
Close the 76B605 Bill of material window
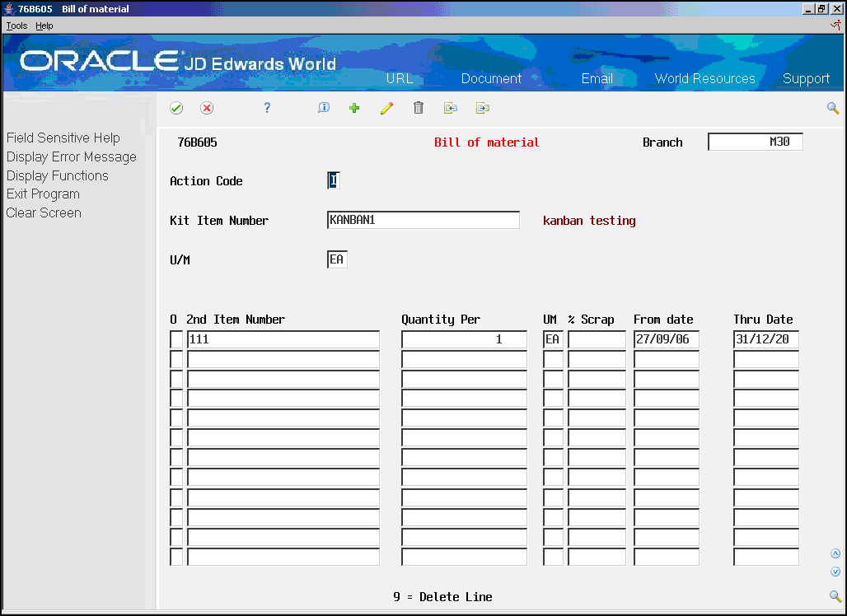click(x=836, y=8)
